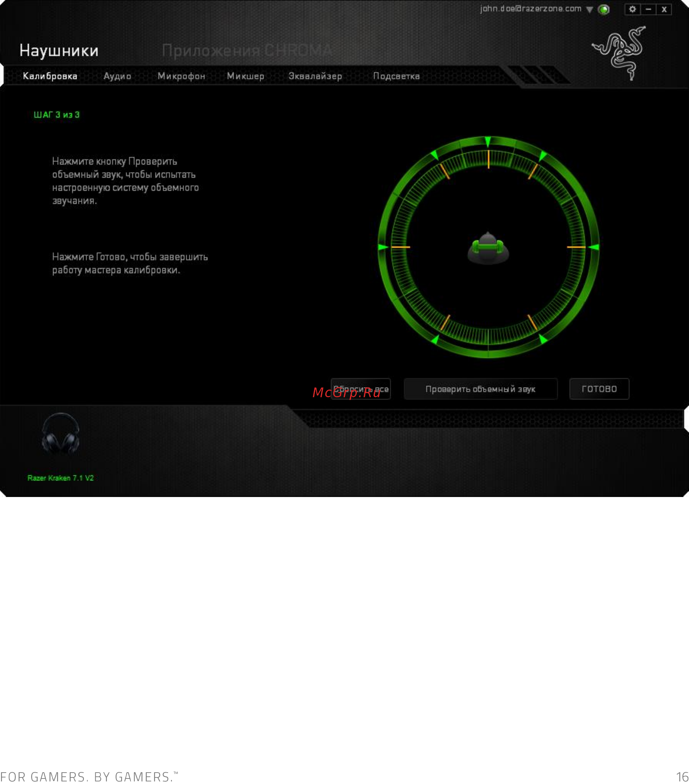Select the Калибровка tab
Viewport: 689px width, 784px height.
tap(50, 76)
